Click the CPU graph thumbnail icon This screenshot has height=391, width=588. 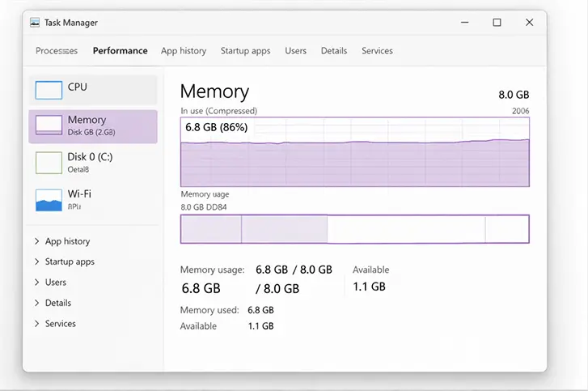coord(49,90)
